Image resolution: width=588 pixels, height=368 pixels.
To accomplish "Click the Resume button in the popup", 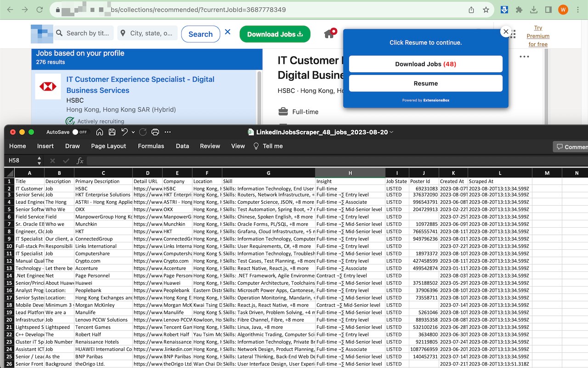I will tap(426, 83).
